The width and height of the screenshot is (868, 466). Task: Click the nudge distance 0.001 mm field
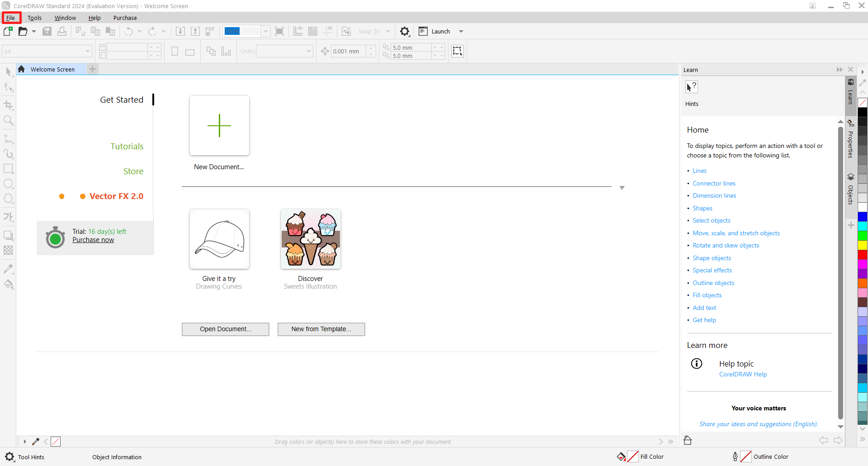pos(348,51)
